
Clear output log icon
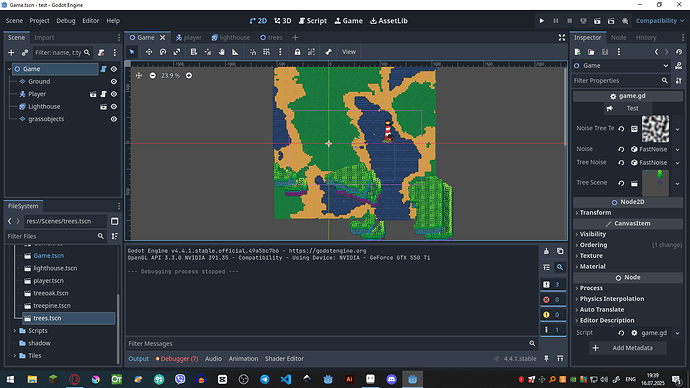546,251
